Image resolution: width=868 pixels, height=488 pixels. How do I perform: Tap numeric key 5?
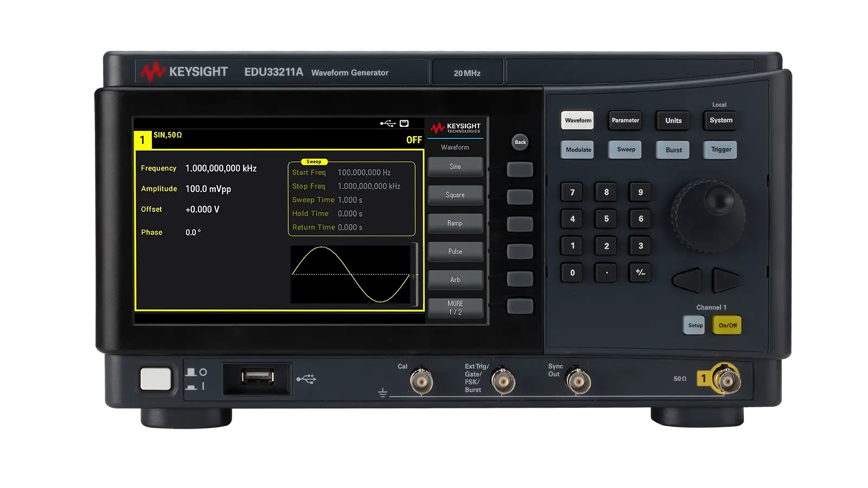(607, 219)
